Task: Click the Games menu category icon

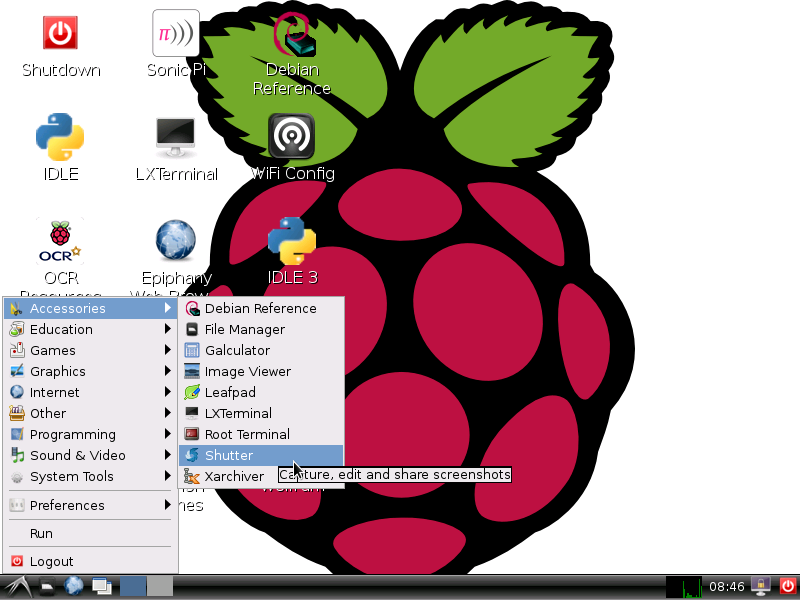Action: click(x=17, y=350)
